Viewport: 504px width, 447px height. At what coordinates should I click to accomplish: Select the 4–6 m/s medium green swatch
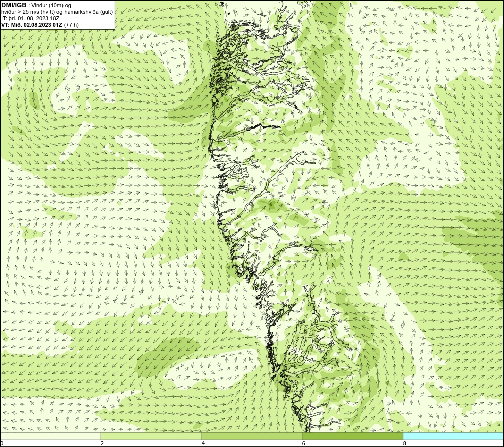tap(251, 436)
